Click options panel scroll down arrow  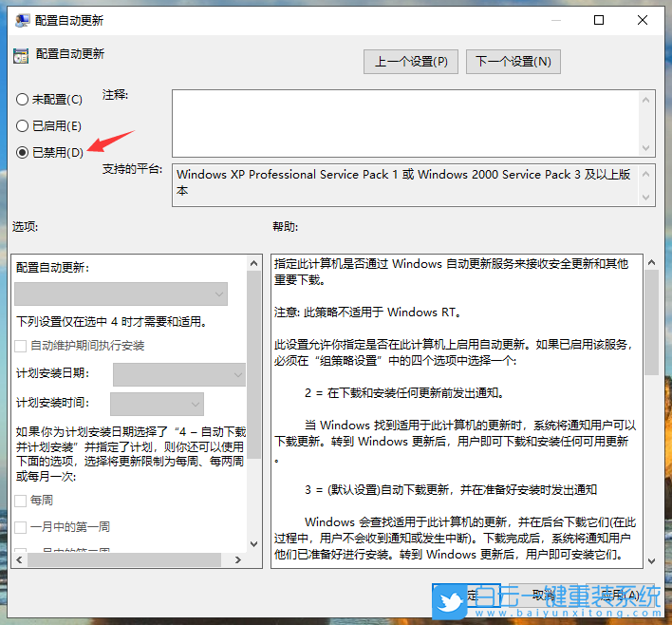253,544
